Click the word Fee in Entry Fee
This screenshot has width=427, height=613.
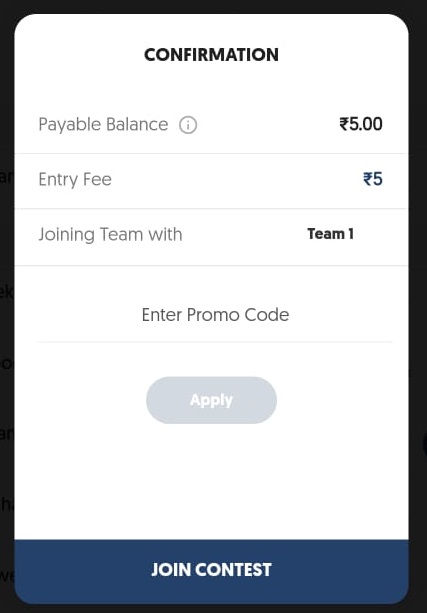[x=97, y=179]
